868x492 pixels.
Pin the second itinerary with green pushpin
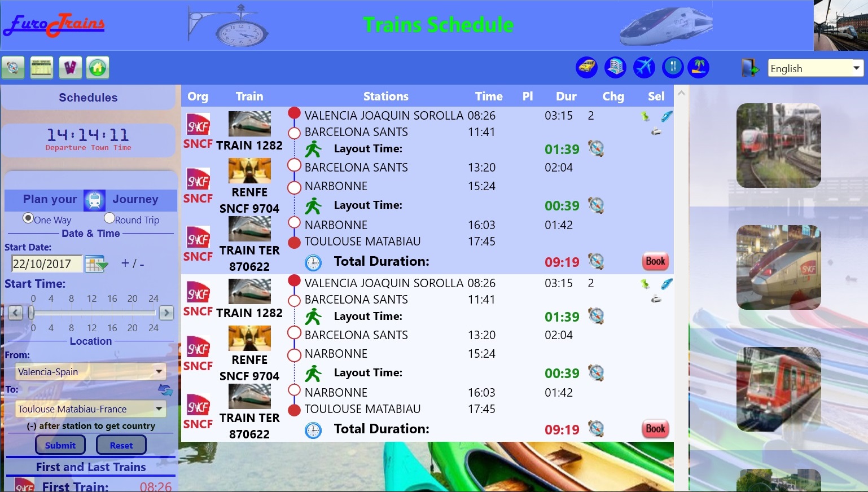(x=645, y=284)
